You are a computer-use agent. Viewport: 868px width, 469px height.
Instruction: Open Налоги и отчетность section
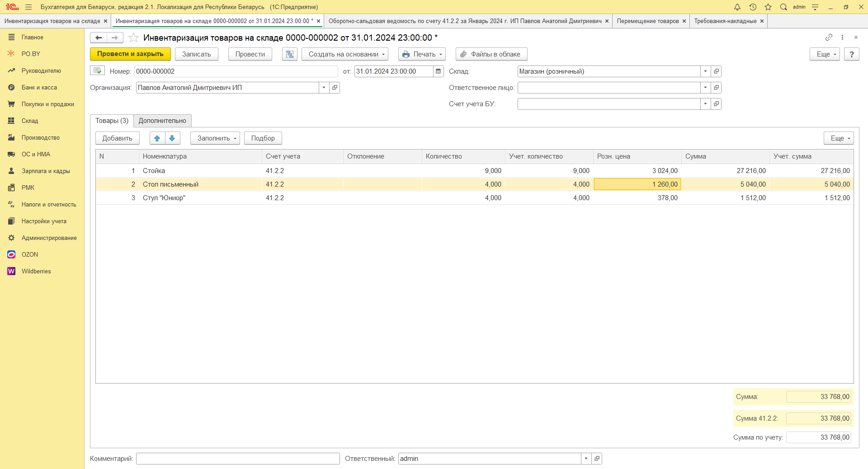pos(49,205)
